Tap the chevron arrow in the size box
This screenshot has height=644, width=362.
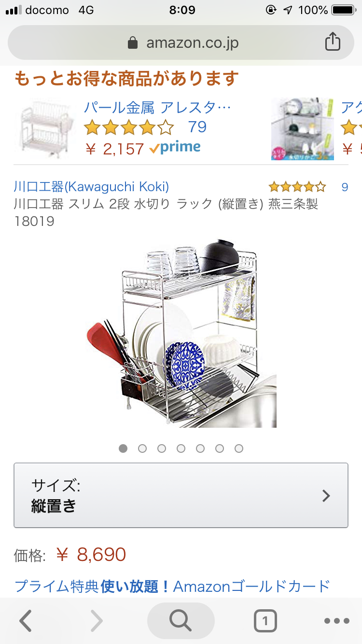pyautogui.click(x=326, y=496)
